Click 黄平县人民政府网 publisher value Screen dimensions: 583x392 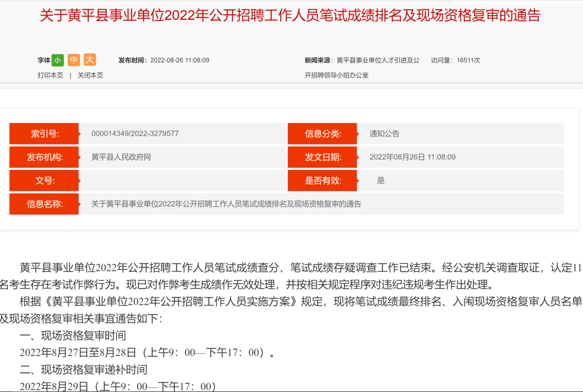pyautogui.click(x=121, y=157)
